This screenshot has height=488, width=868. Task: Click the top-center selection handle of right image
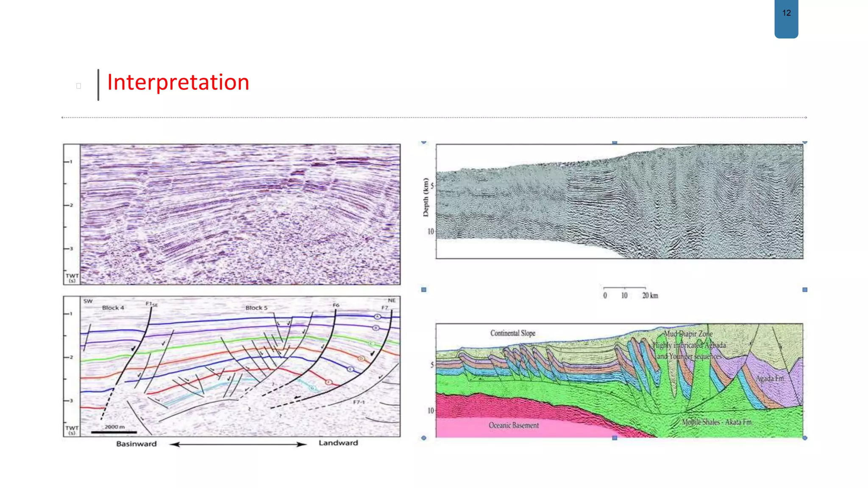click(x=615, y=142)
